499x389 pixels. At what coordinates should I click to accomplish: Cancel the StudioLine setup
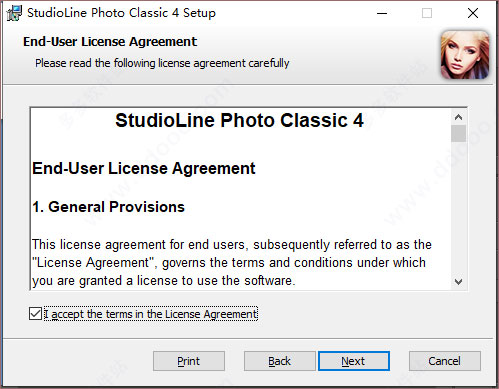(x=445, y=361)
